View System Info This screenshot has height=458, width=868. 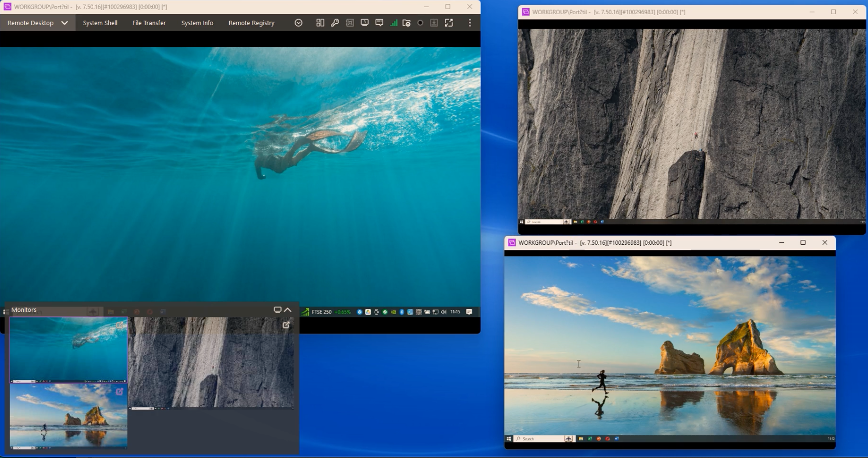[x=197, y=23]
